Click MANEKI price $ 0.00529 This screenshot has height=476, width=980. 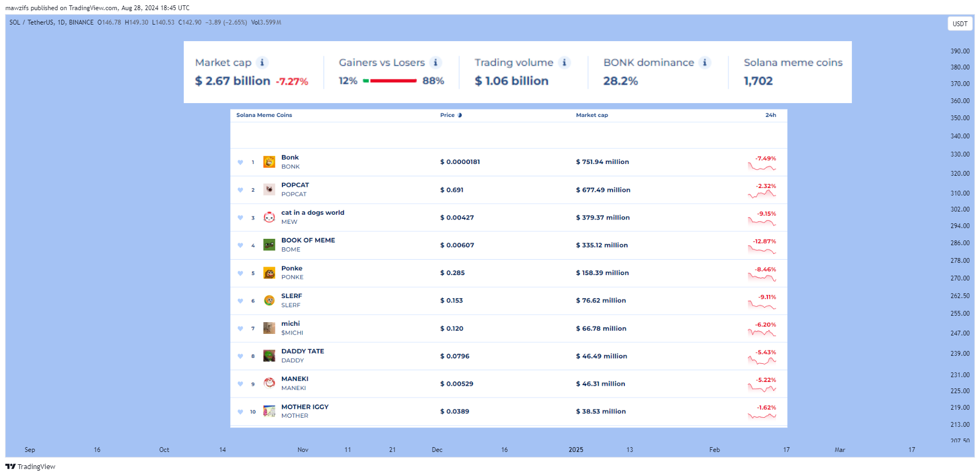pyautogui.click(x=457, y=384)
